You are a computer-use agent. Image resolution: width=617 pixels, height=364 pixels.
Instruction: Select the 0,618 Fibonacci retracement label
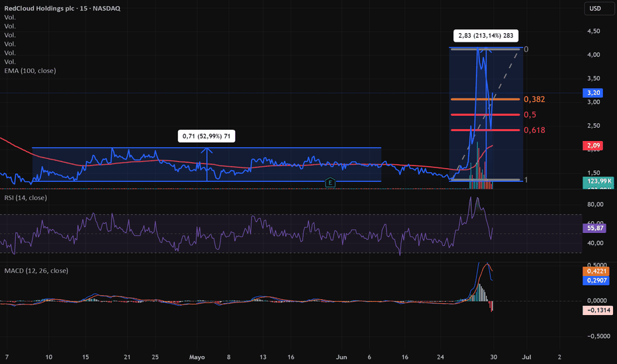pyautogui.click(x=534, y=130)
